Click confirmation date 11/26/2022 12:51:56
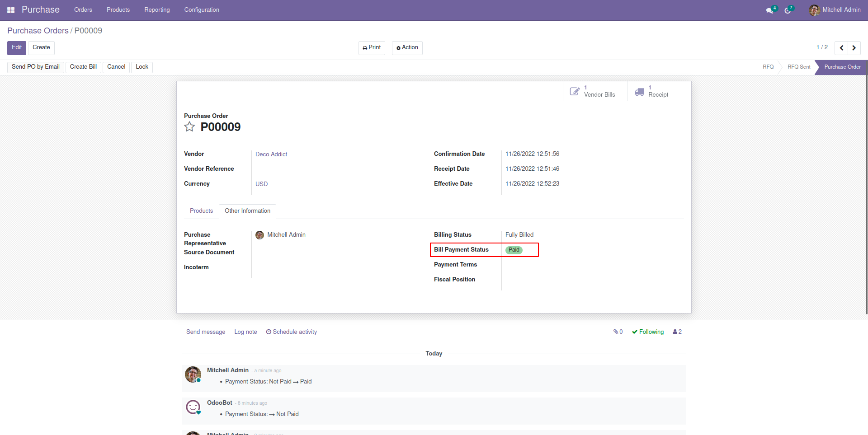 point(532,154)
